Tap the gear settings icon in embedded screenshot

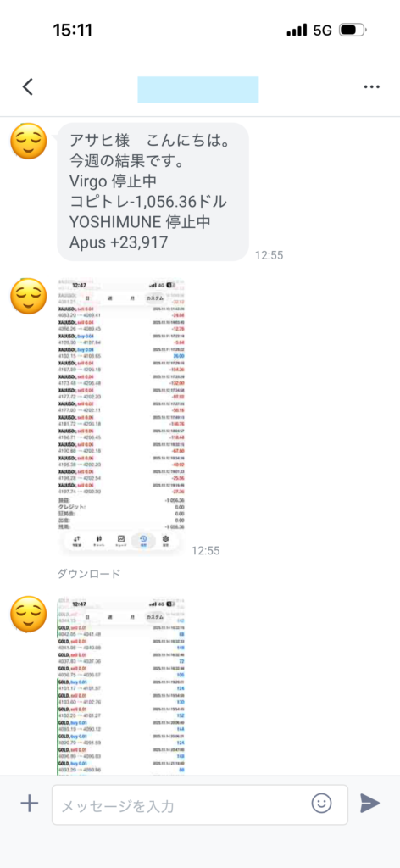tap(165, 540)
